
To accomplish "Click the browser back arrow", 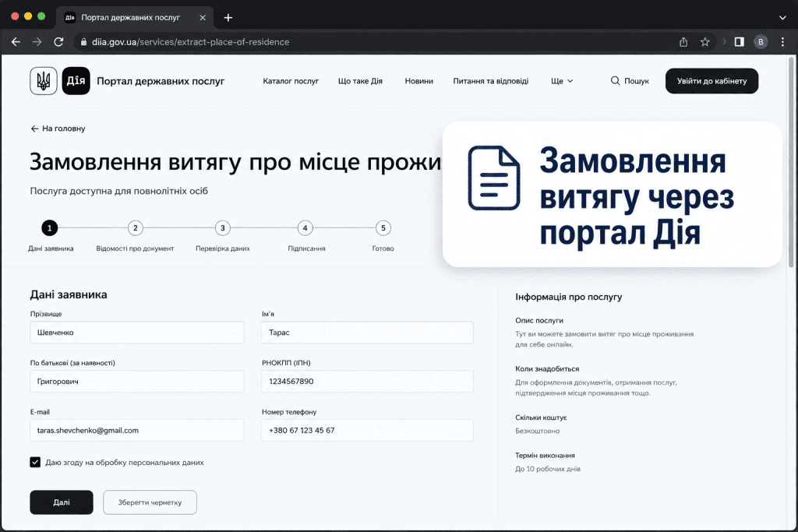I will tap(16, 42).
